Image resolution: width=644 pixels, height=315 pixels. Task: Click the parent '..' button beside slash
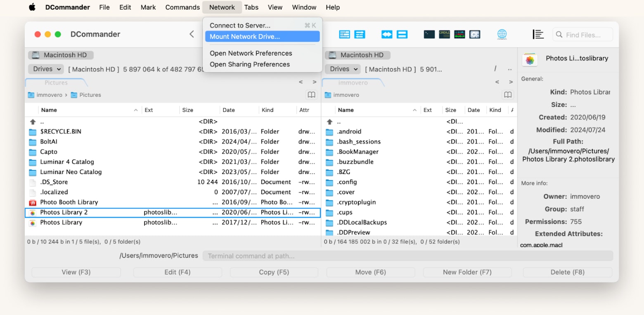pyautogui.click(x=510, y=69)
